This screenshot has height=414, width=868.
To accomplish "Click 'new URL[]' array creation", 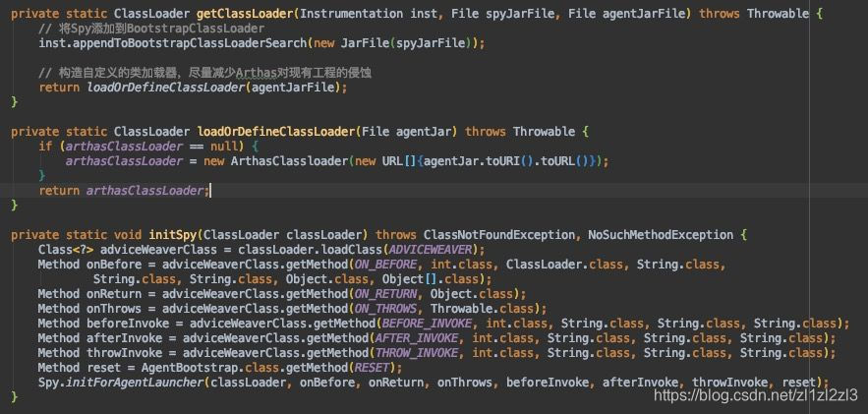I will [385, 161].
